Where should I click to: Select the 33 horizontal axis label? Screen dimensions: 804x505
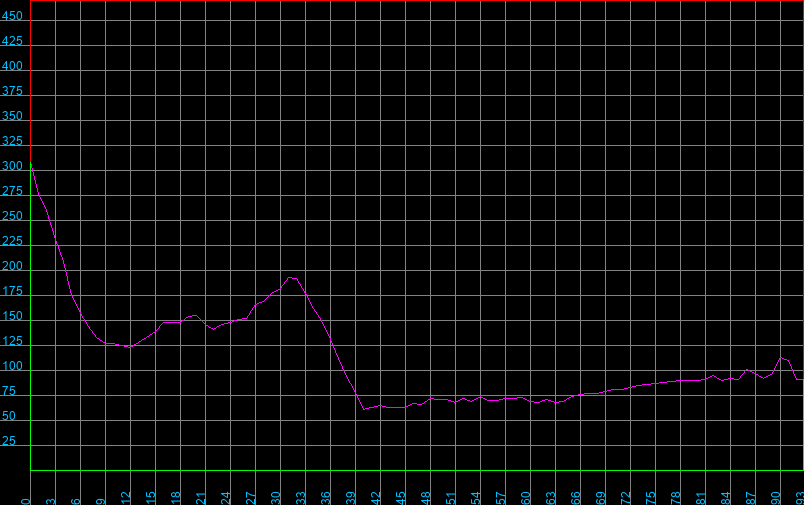tap(300, 498)
